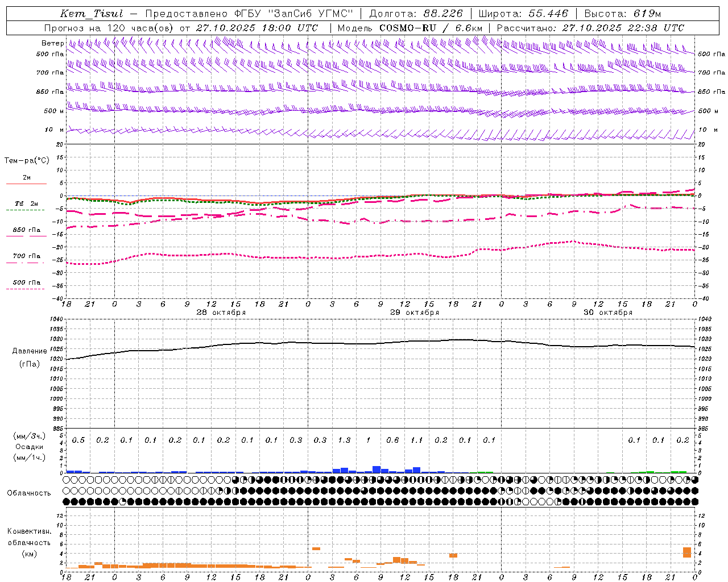Click the forecast line "Прогноз на 120 часа(ов)"

pyautogui.click(x=109, y=28)
